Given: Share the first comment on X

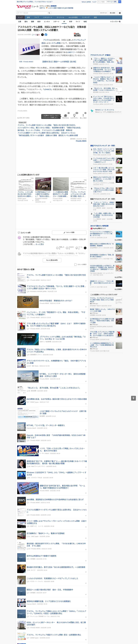Looking at the screenshot, I should [85, 248].
